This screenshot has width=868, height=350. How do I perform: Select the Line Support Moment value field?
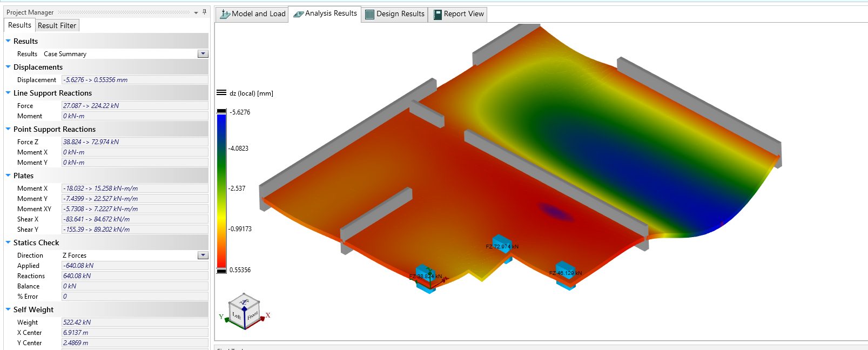click(x=135, y=116)
